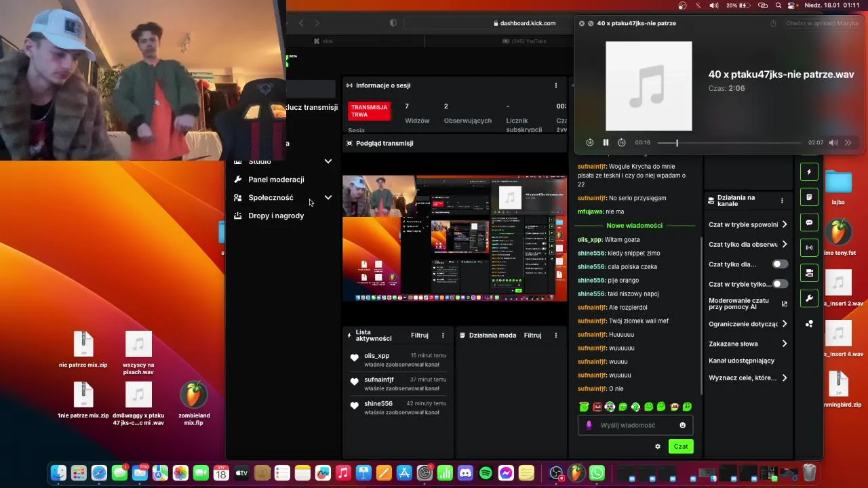Select lajba folder on desktop
This screenshot has height=488, width=868.
(839, 188)
